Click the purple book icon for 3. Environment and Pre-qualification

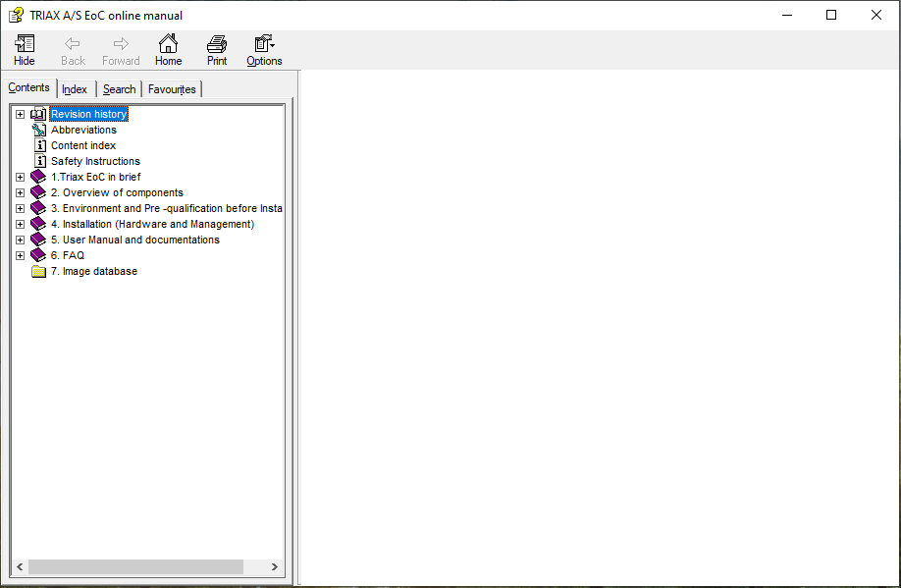(38, 208)
